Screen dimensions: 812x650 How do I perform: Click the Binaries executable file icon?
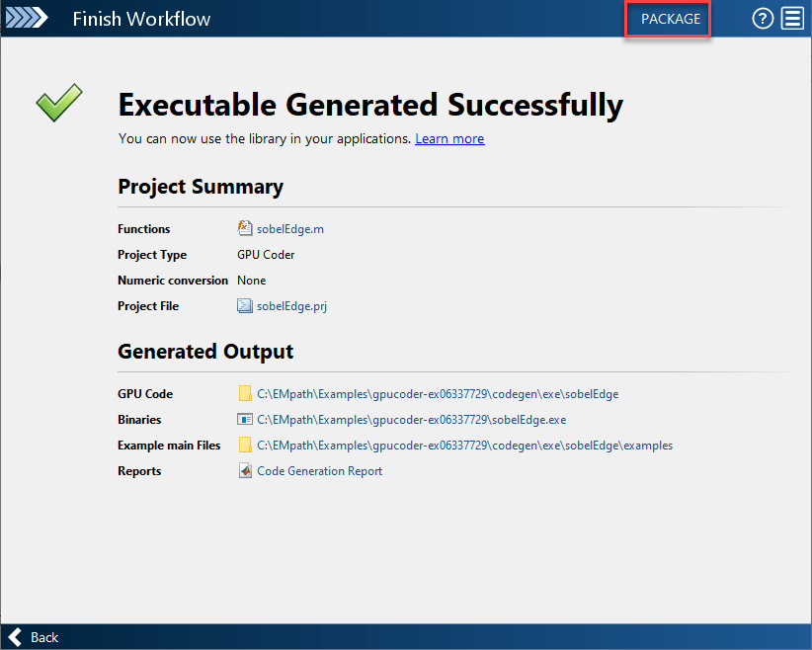point(245,420)
